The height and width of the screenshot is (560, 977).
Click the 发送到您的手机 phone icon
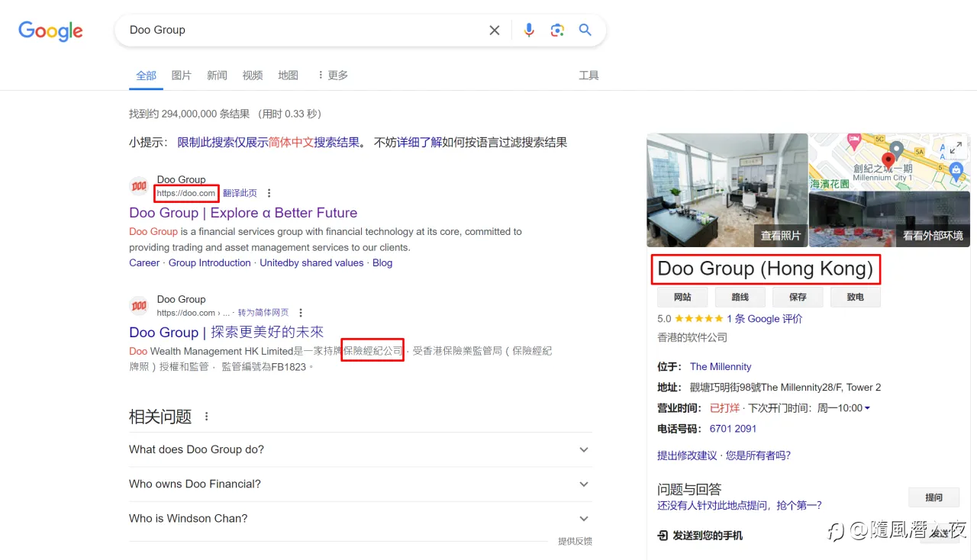point(662,536)
